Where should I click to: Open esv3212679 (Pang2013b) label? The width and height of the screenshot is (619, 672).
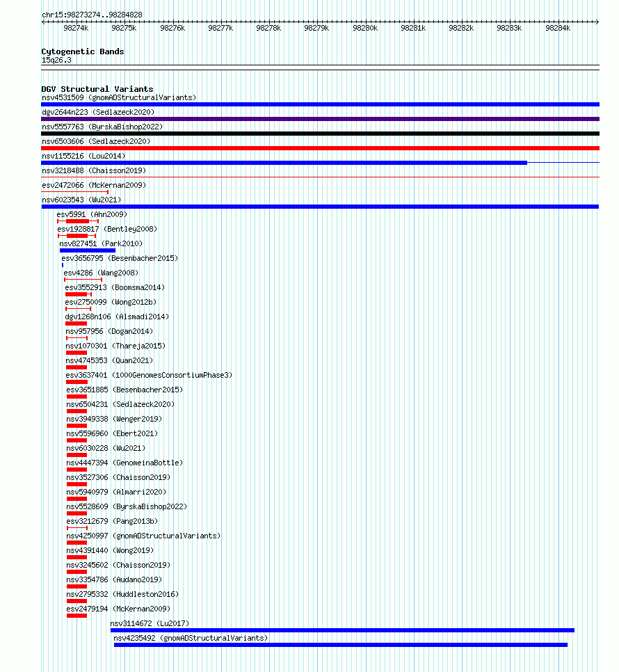112,521
